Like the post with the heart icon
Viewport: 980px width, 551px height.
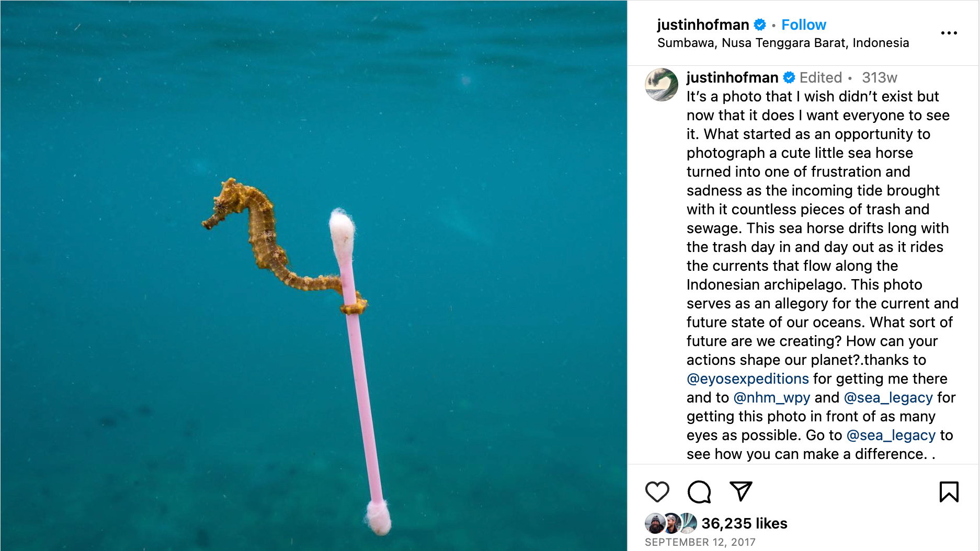657,491
